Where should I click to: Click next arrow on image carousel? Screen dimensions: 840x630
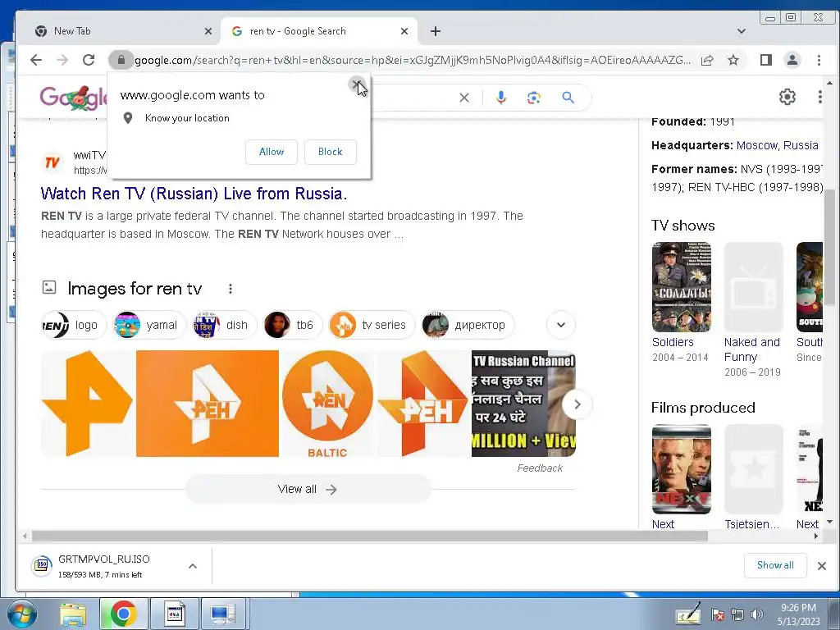pyautogui.click(x=577, y=404)
